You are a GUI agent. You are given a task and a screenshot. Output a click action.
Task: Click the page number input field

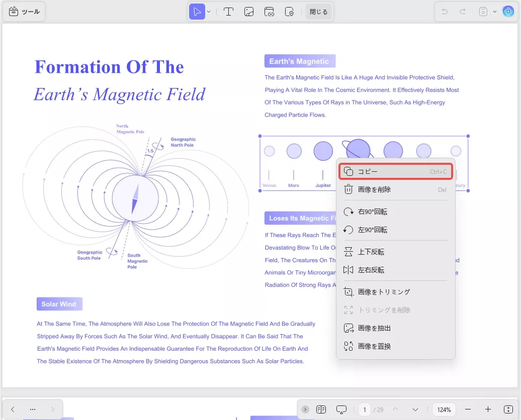pyautogui.click(x=365, y=409)
